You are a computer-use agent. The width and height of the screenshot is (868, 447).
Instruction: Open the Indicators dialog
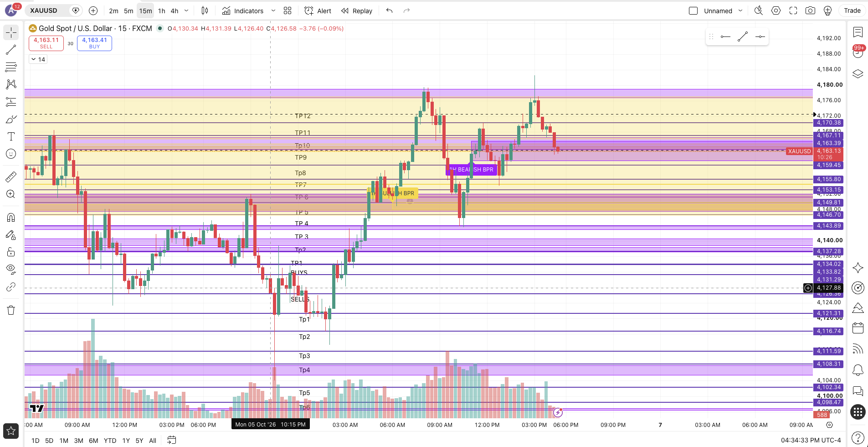click(x=243, y=10)
